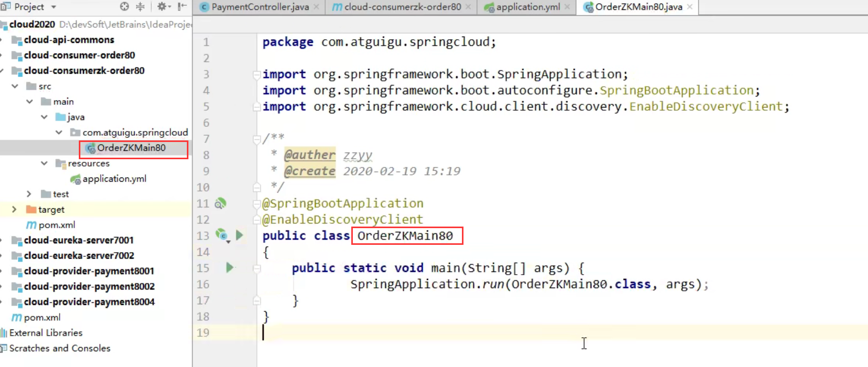Image resolution: width=868 pixels, height=367 pixels.
Task: Collapse com.atguigu.springcloud package chevron
Action: tap(59, 133)
